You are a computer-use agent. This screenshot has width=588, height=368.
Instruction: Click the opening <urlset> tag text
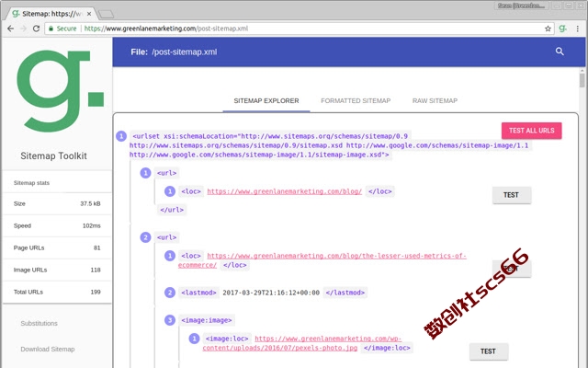point(330,145)
